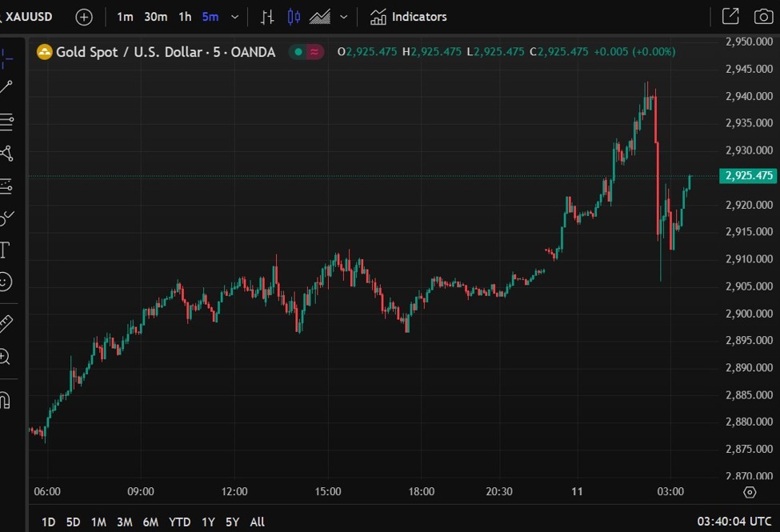Open the Indicators panel

(409, 17)
